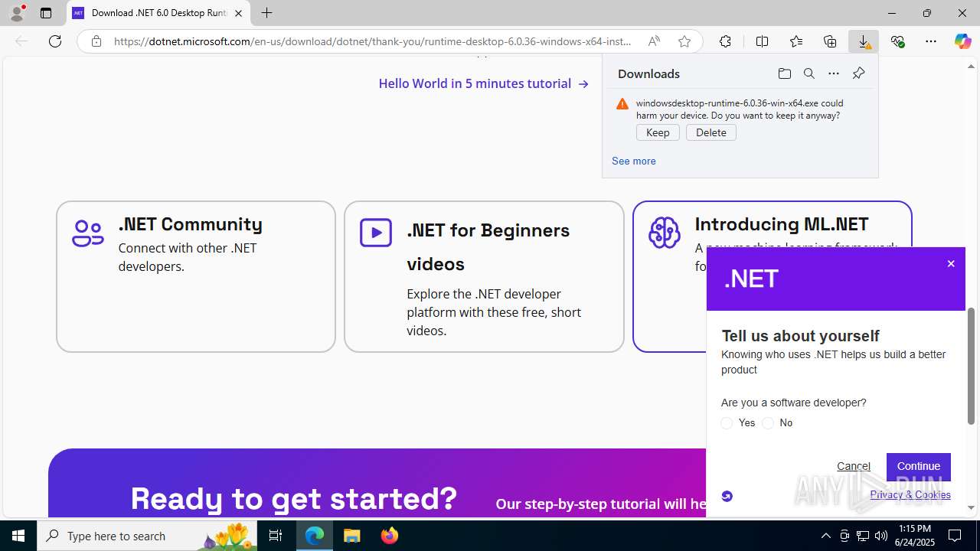Image resolution: width=980 pixels, height=551 pixels.
Task: Keep the windowsdesktop-runtime download
Action: pyautogui.click(x=658, y=132)
